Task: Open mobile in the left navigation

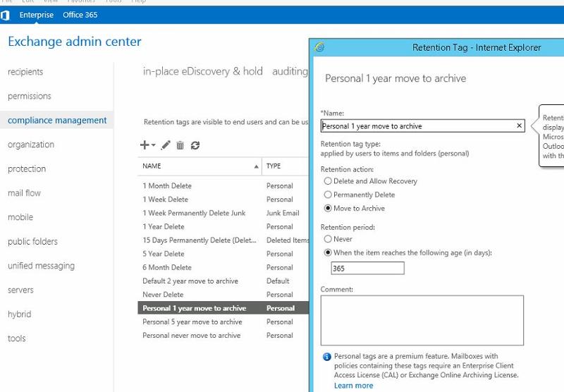Action: point(20,217)
